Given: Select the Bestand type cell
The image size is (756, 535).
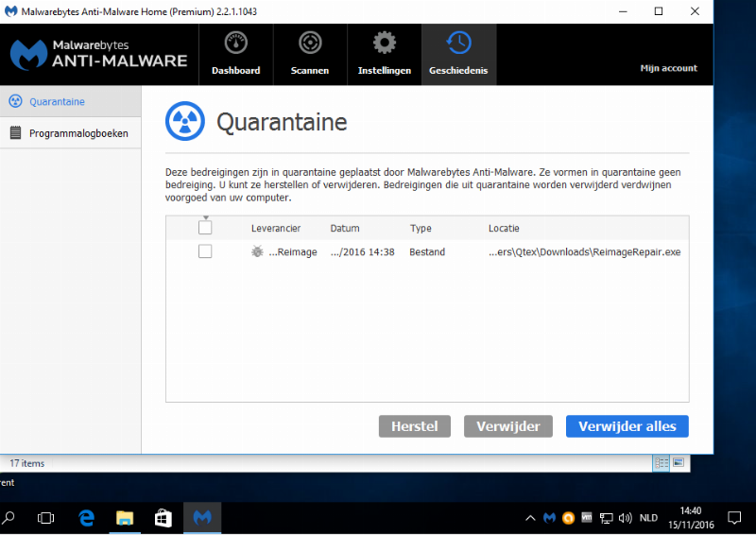Looking at the screenshot, I should pyautogui.click(x=427, y=251).
